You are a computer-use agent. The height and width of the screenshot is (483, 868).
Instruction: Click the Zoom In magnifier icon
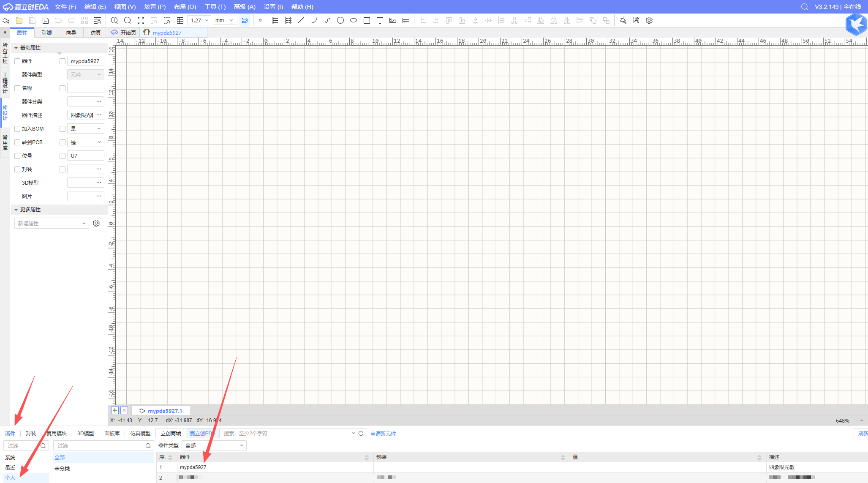[x=114, y=20]
